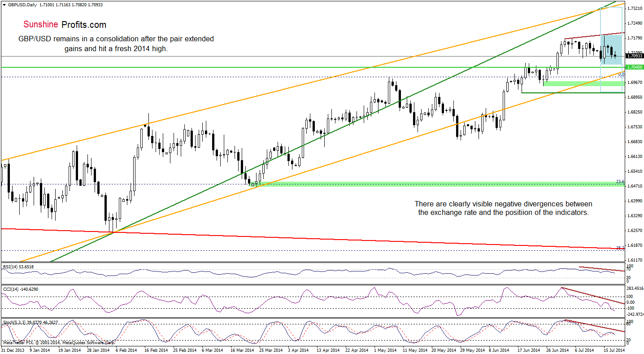Click the 1.68250 price axis label

tap(635, 112)
